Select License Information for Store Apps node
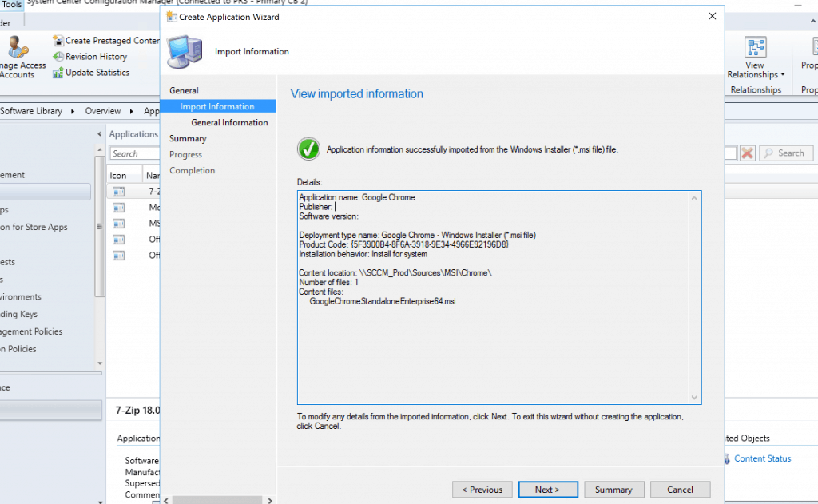This screenshot has width=818, height=504. (x=34, y=227)
